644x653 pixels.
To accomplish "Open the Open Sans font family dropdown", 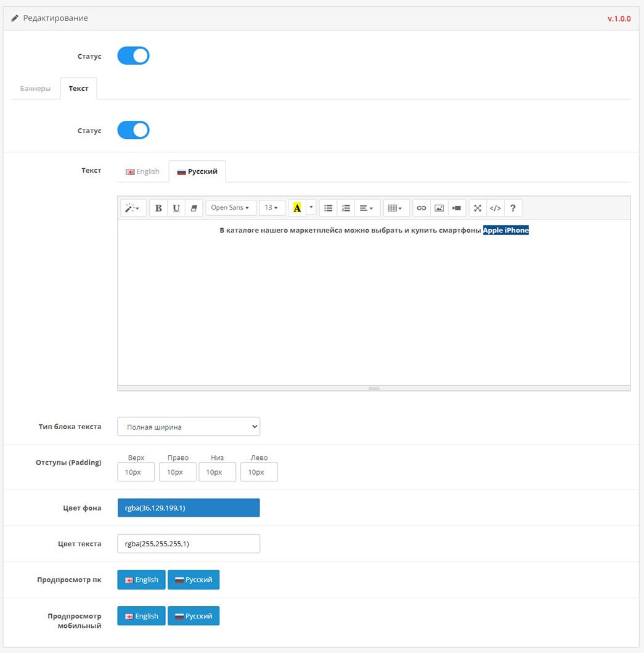I will (x=230, y=208).
